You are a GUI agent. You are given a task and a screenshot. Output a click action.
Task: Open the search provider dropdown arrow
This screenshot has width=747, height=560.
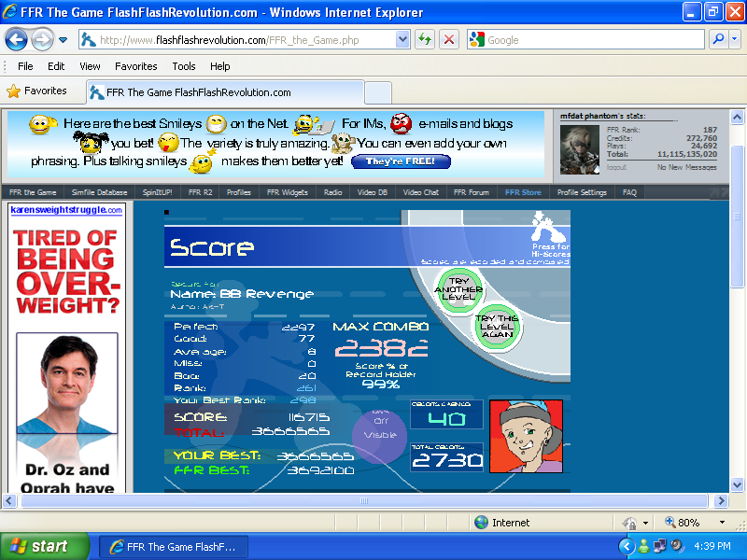(x=735, y=39)
